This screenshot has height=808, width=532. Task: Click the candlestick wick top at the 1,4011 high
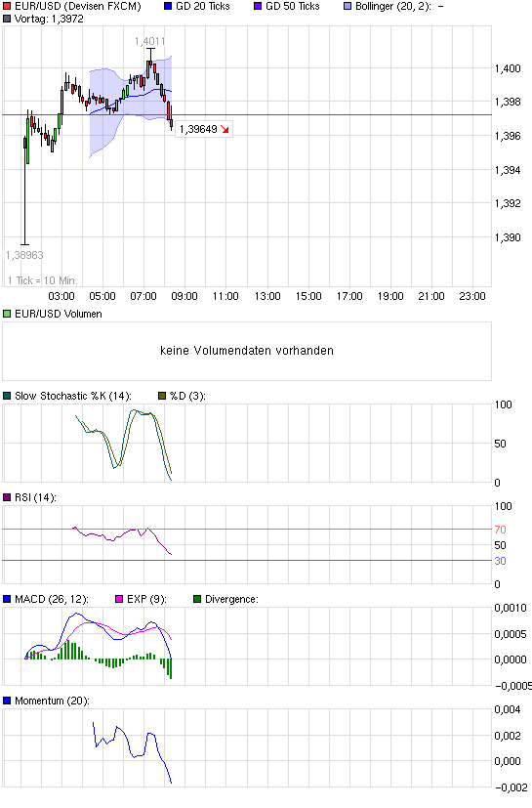pos(150,49)
